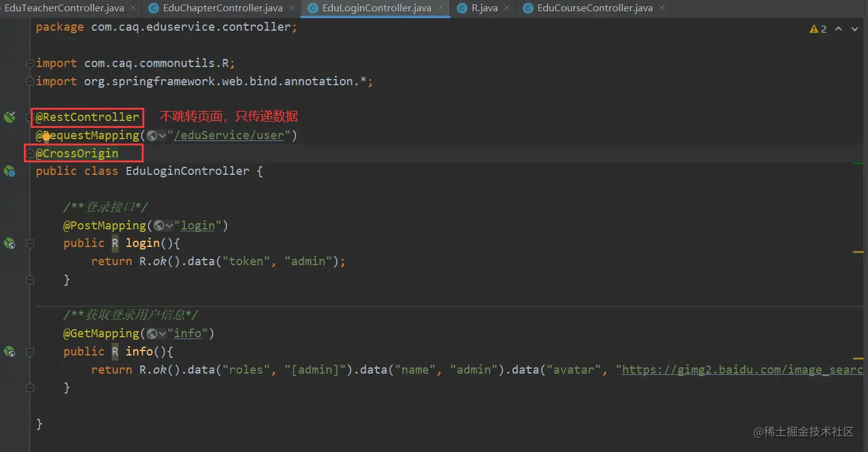Switch to EduTeacherController.java tab
This screenshot has height=452, width=868.
pos(63,8)
